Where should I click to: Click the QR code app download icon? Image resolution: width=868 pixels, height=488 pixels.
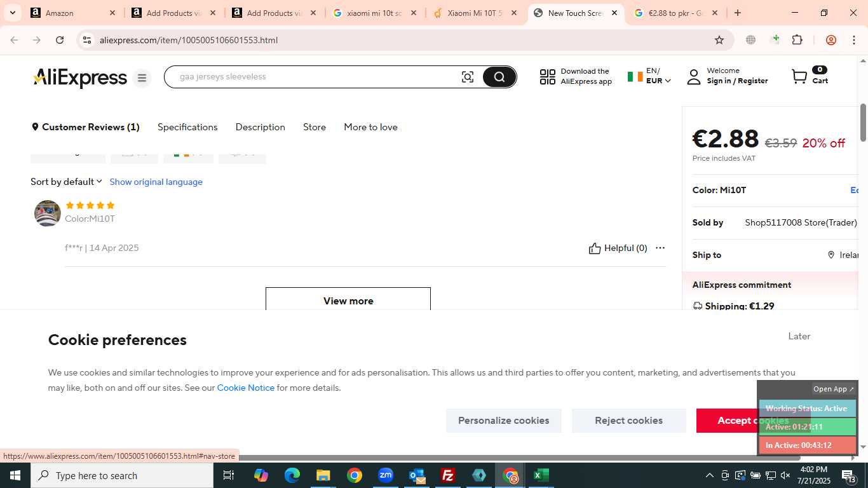[x=547, y=77]
